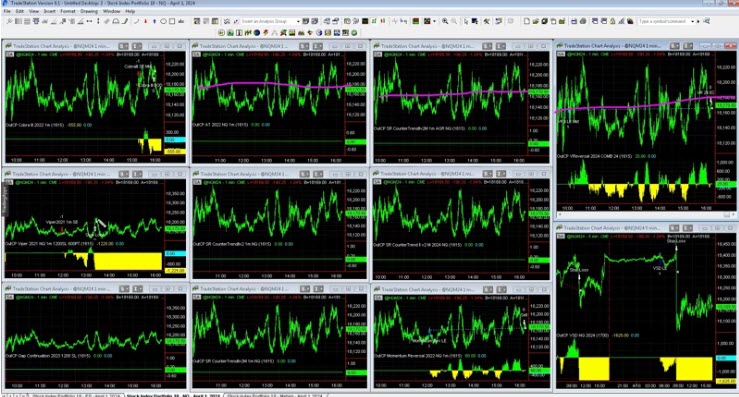Viewport: 739px width, 397px height.
Task: Click the 'OutCP AT 2022 NQ 1m' strategy label
Action: (x=222, y=125)
